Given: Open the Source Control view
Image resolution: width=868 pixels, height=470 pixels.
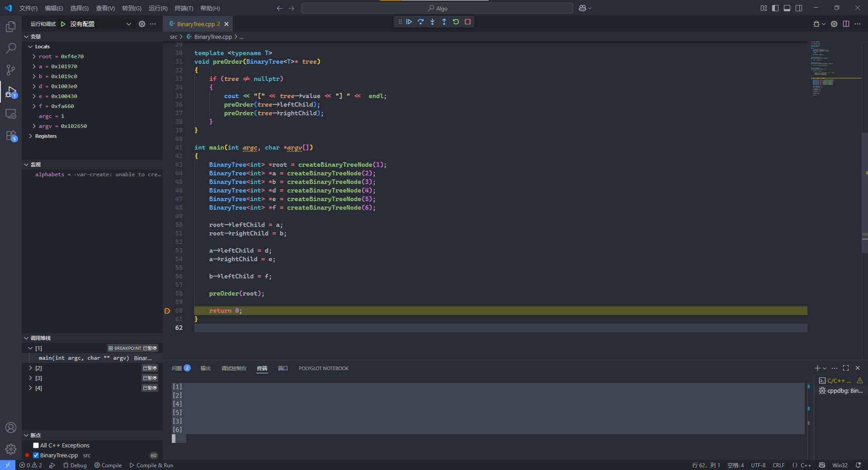Looking at the screenshot, I should (x=11, y=70).
